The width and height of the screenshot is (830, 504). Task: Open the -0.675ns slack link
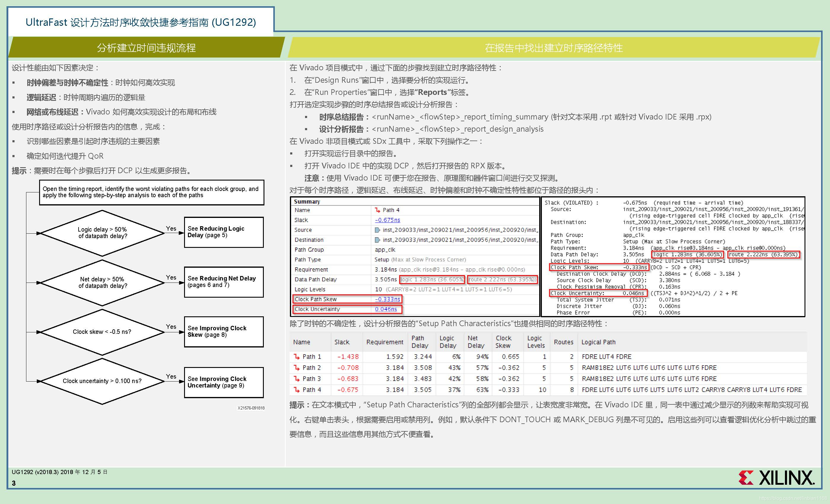click(387, 220)
